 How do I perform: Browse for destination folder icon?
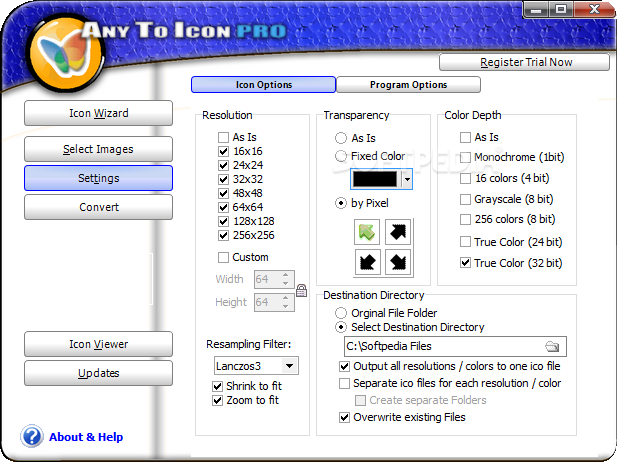tap(552, 346)
